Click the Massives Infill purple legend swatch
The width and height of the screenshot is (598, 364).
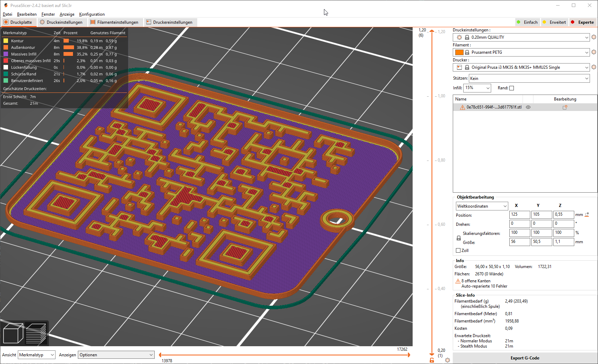[x=6, y=54]
